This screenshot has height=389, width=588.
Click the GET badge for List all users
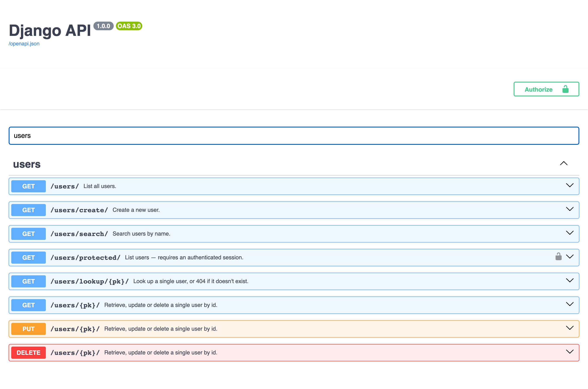(x=29, y=186)
